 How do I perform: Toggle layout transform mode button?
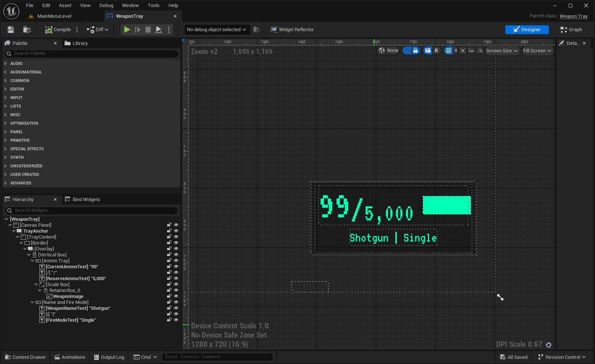pos(428,51)
